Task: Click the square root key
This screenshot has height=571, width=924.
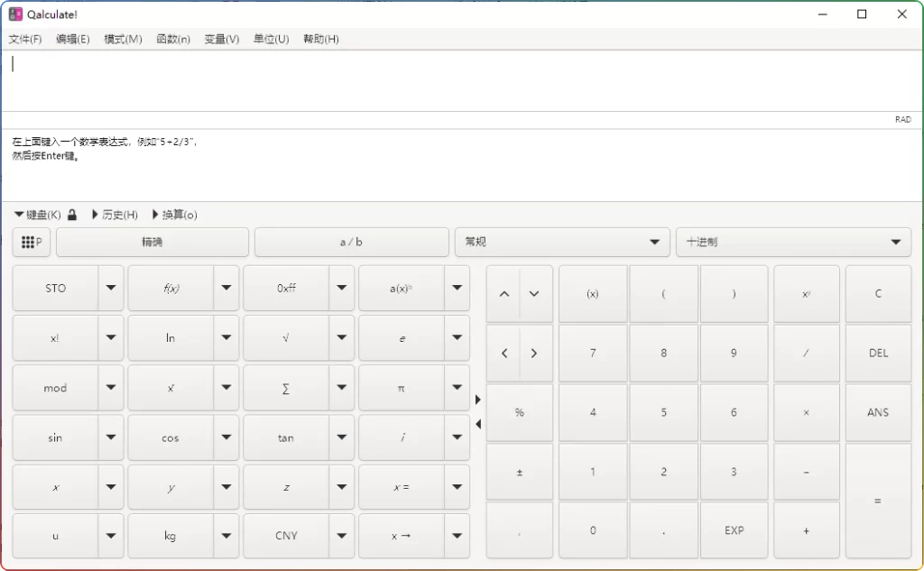Action: (x=286, y=338)
